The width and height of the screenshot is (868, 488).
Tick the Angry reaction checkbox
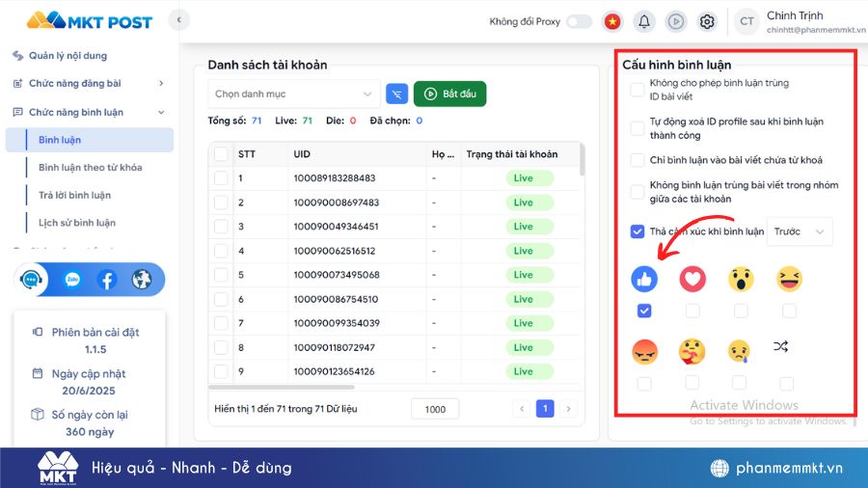click(x=644, y=384)
